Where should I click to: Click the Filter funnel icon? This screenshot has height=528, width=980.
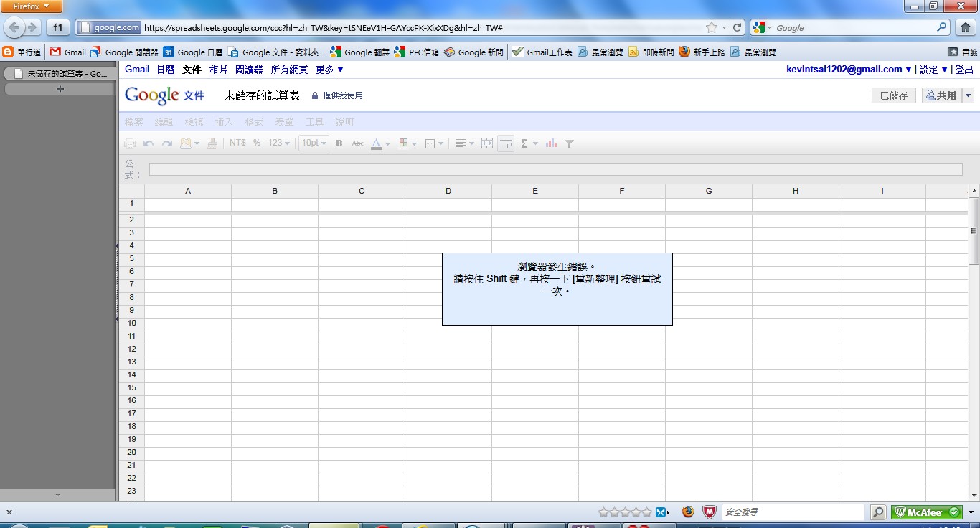(569, 143)
